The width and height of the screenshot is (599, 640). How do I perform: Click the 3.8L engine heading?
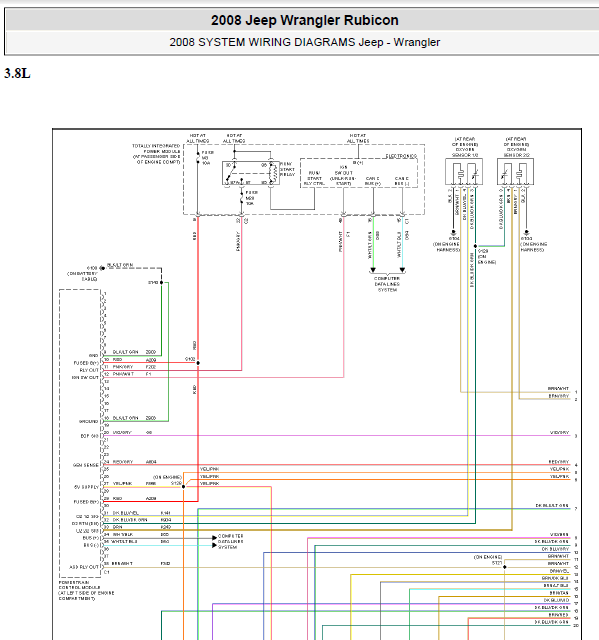[17, 73]
